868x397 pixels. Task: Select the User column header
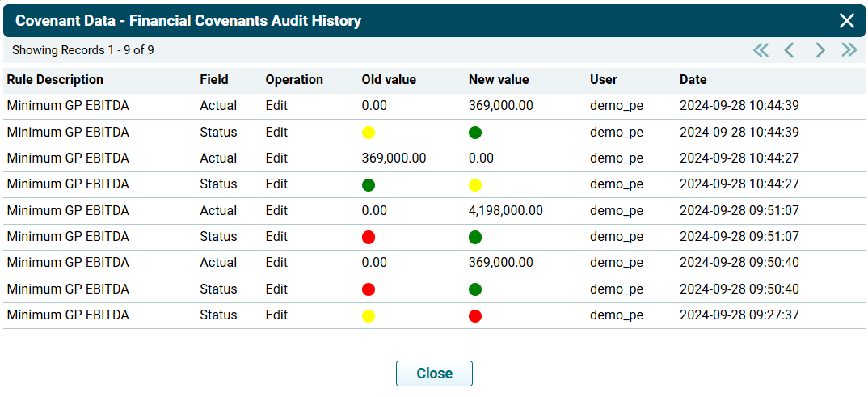pyautogui.click(x=603, y=80)
